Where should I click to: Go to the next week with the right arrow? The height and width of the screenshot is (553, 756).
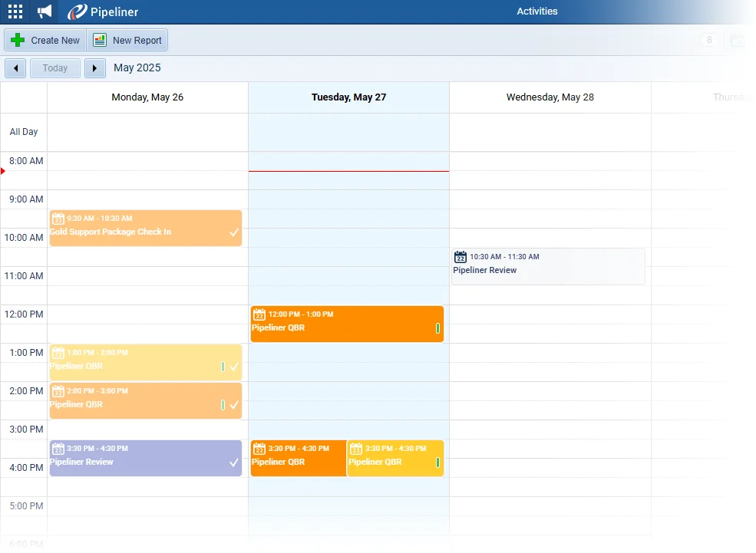(94, 68)
